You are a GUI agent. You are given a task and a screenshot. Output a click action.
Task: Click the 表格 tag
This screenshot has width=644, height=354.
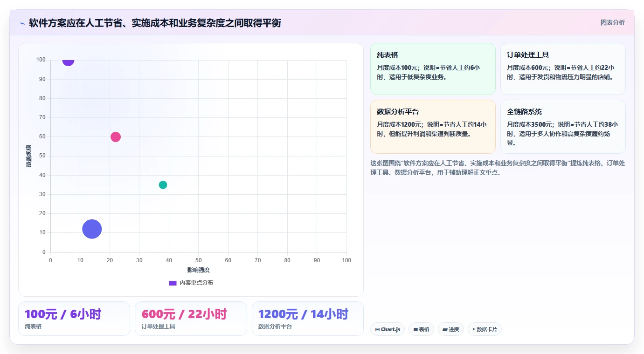coord(421,329)
